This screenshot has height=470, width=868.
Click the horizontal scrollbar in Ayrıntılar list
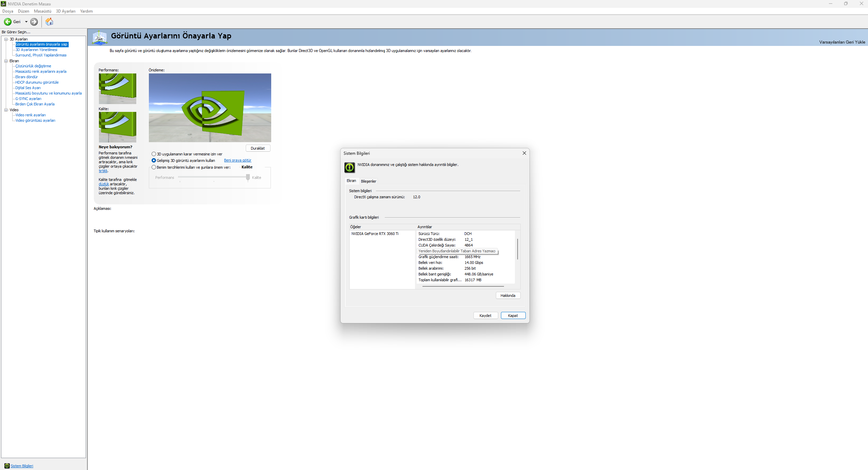coord(463,286)
